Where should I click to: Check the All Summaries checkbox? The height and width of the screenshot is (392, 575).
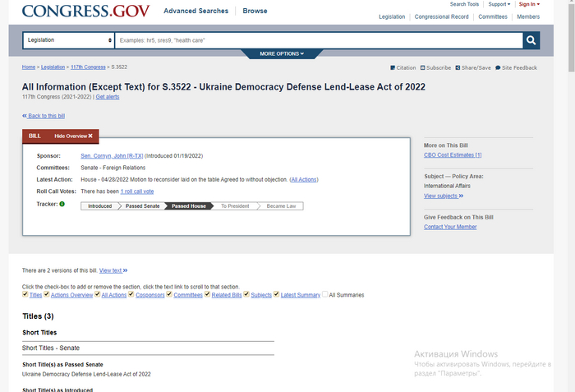pyautogui.click(x=325, y=294)
